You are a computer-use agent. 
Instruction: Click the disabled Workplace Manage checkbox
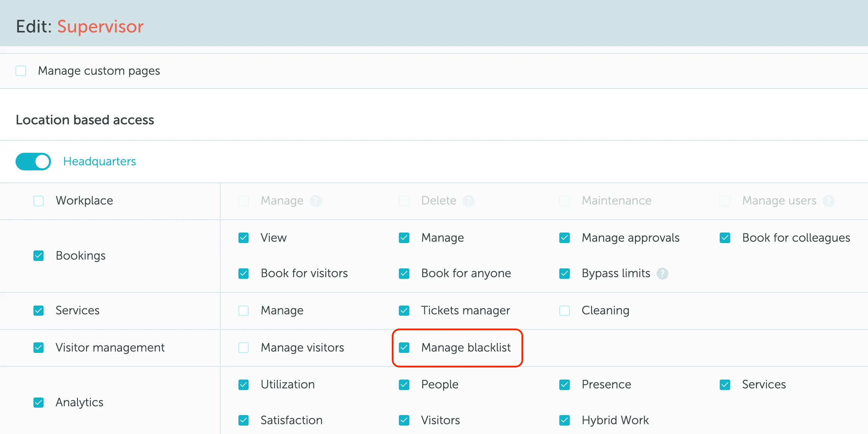pos(244,201)
